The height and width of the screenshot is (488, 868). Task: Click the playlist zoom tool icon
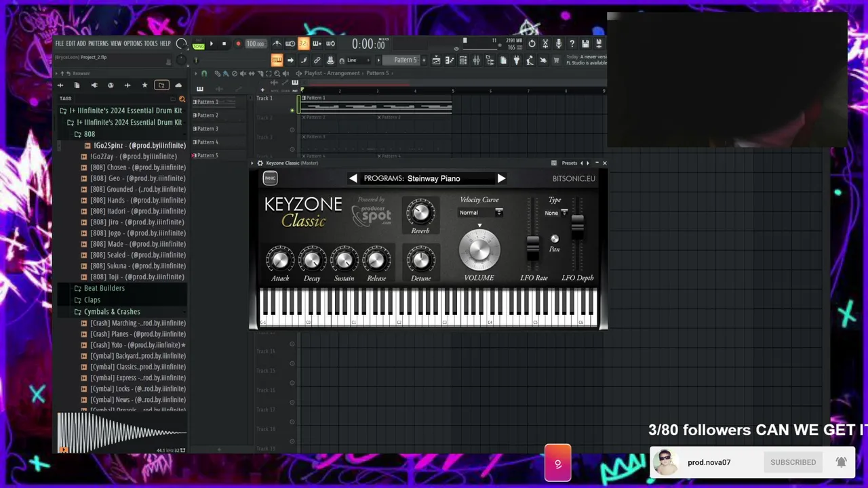pyautogui.click(x=277, y=73)
